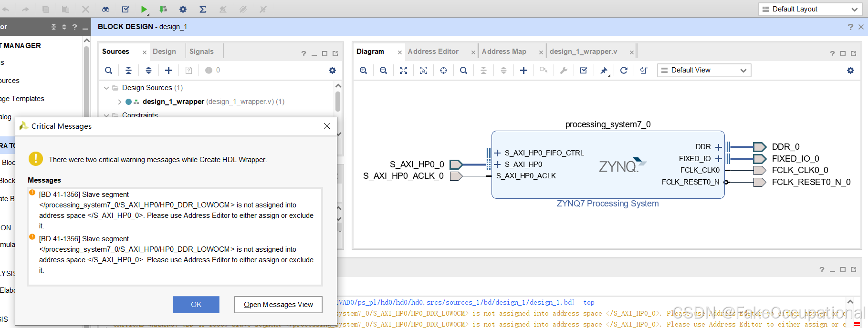Expand all in Sources panel toolbar

[x=148, y=70]
